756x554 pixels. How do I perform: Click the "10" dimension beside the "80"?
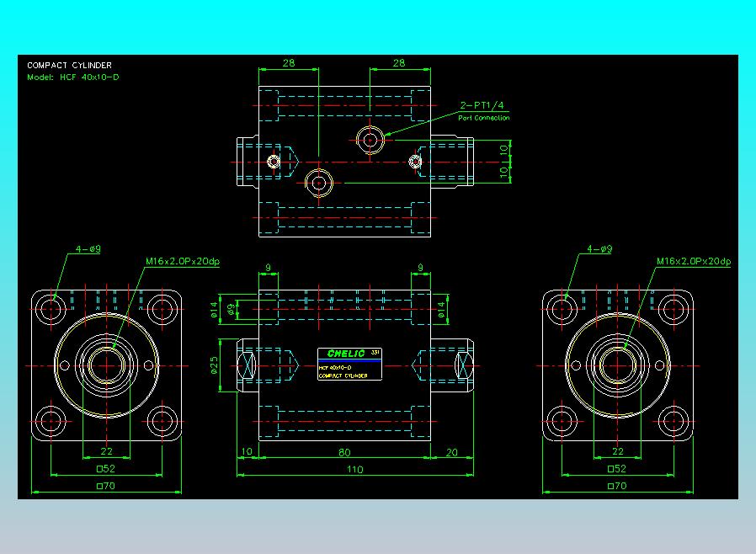[247, 452]
